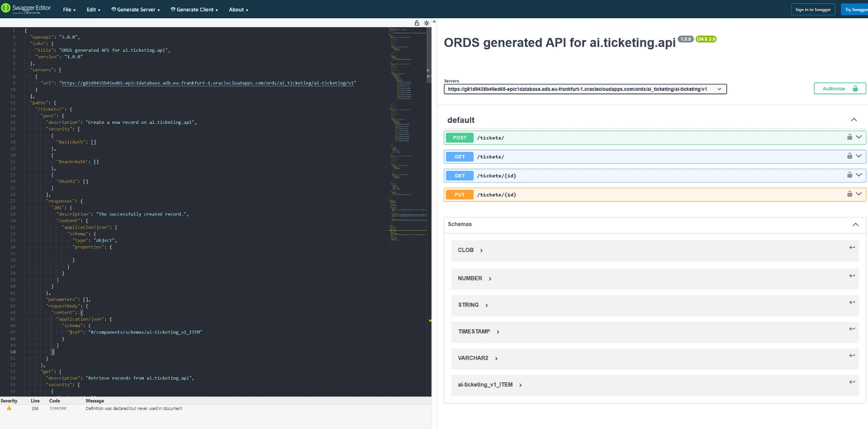
Task: Click the jump-to arrow icon for STRING schema
Action: coord(852,302)
